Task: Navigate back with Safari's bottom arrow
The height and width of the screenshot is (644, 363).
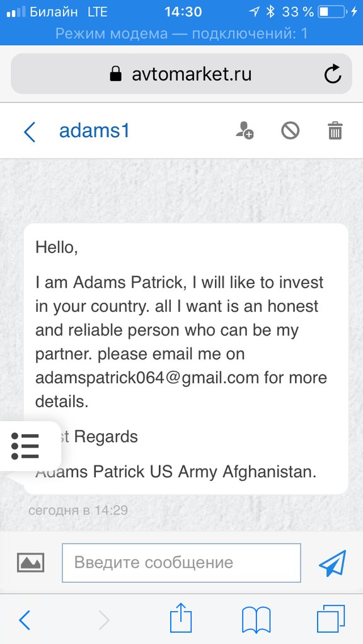Action: click(x=25, y=620)
